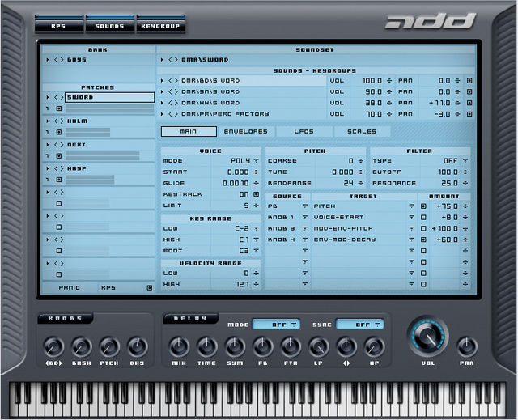Adjust the Velocity High 127 stepper

(256, 285)
